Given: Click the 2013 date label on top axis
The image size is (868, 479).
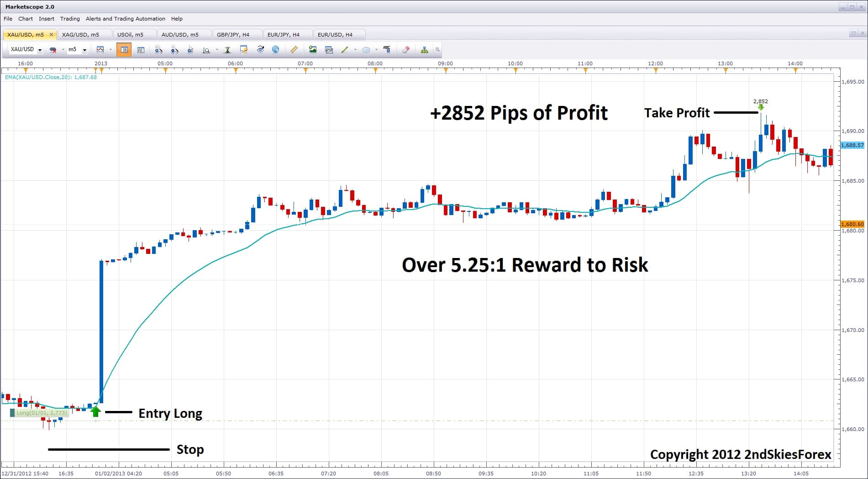Looking at the screenshot, I should point(101,63).
